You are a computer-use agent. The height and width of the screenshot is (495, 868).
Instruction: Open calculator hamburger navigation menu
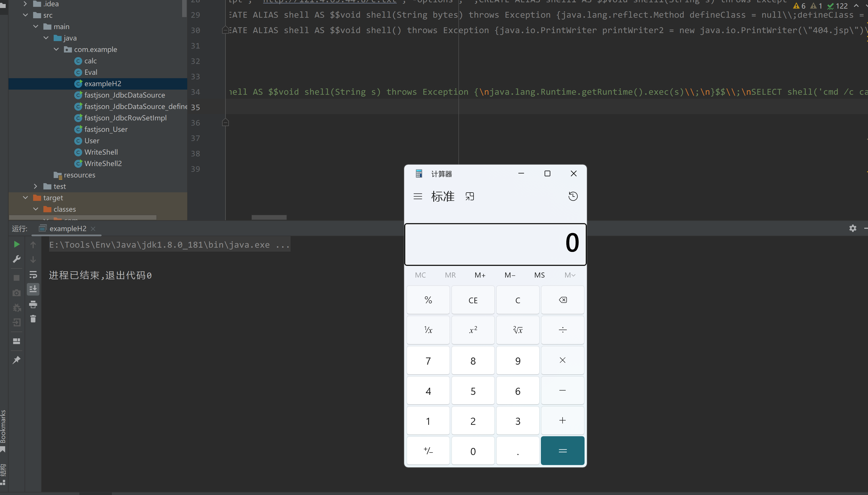tap(418, 196)
